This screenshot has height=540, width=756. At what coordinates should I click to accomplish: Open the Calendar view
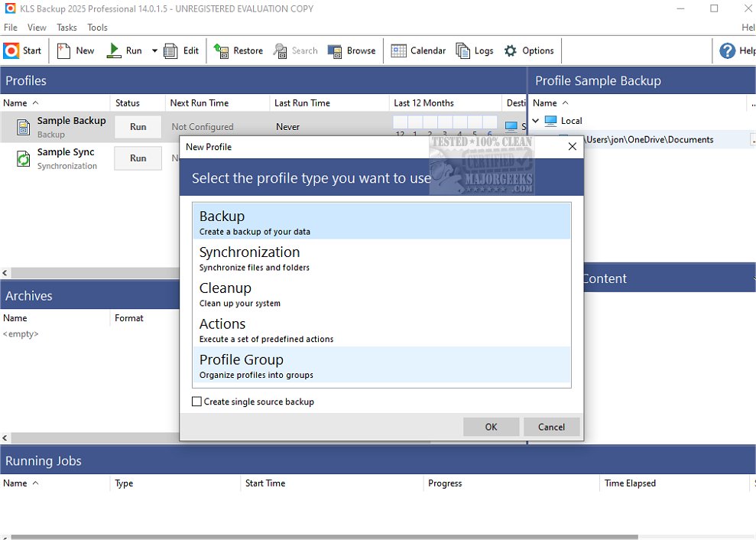(x=399, y=50)
